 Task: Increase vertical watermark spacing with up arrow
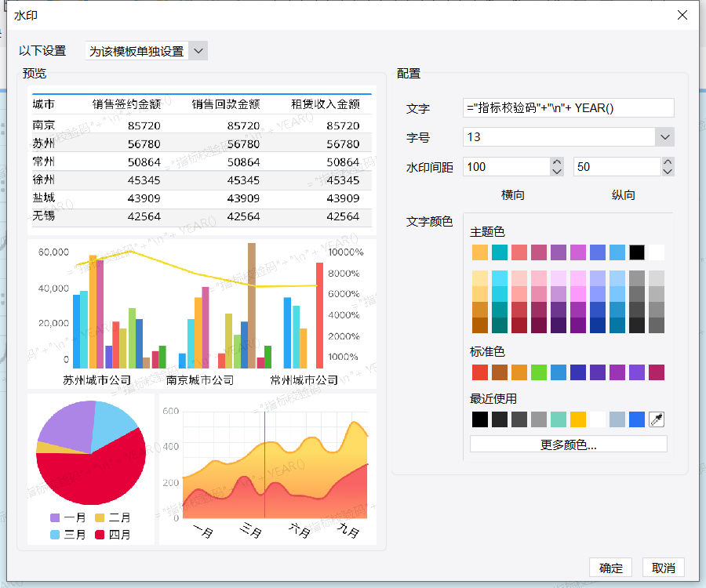[x=668, y=162]
